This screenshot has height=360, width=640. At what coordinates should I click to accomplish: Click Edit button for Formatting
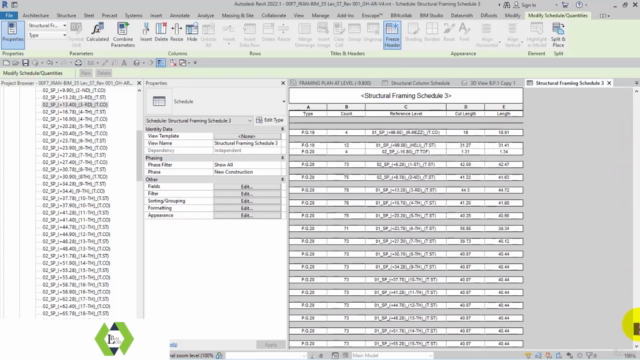247,208
